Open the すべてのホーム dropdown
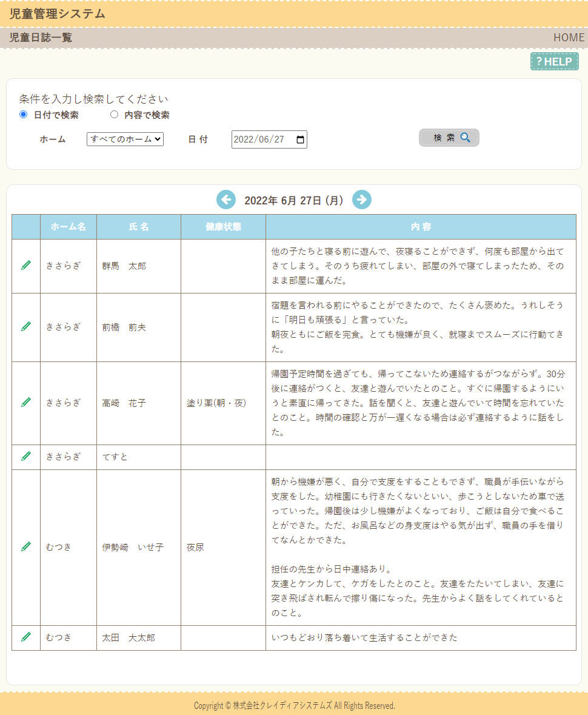Image resolution: width=588 pixels, height=715 pixels. [x=125, y=139]
